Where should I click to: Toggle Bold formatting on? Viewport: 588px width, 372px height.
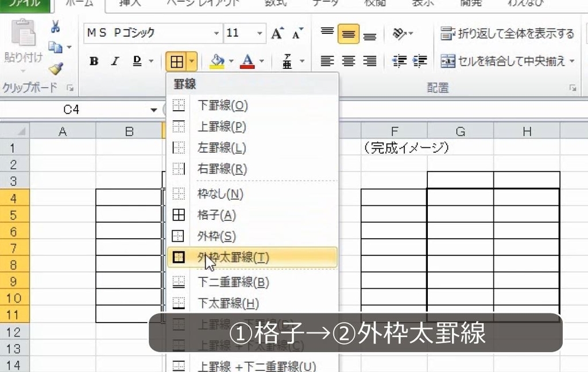[94, 61]
